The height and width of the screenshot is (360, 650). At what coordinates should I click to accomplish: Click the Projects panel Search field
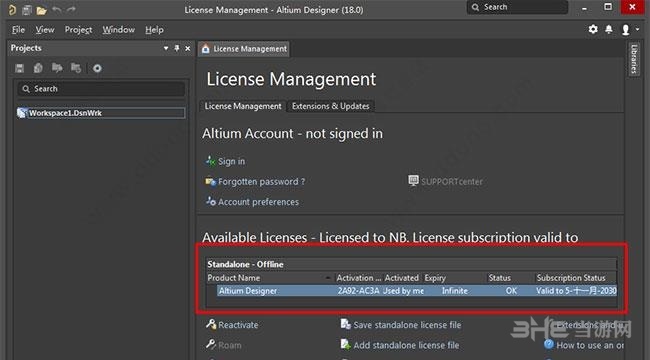tap(101, 89)
